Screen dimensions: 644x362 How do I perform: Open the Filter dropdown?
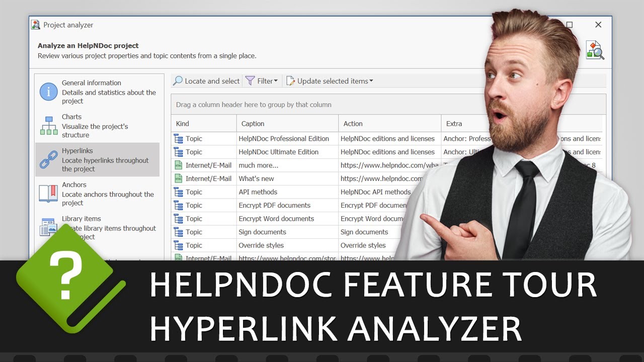pos(262,81)
